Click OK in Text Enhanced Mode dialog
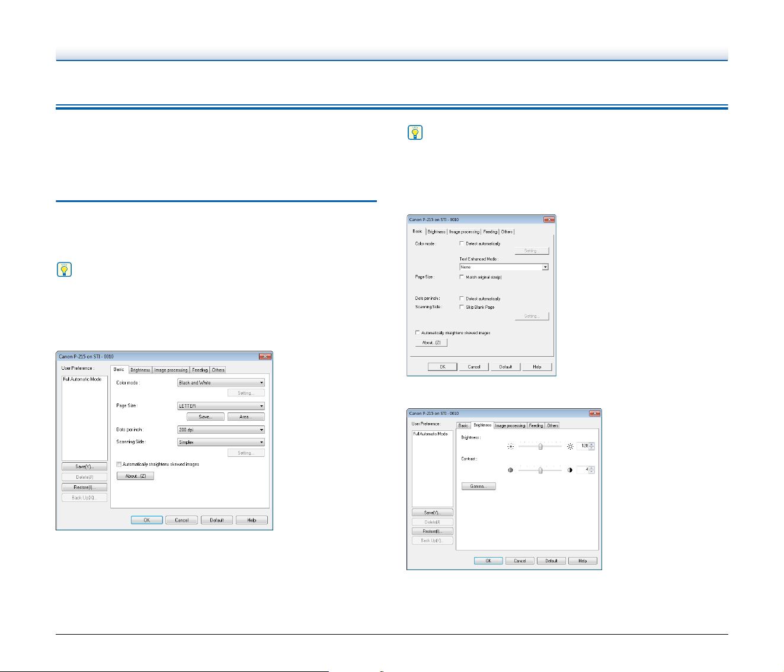Image resolution: width=784 pixels, height=672 pixels. pos(443,367)
